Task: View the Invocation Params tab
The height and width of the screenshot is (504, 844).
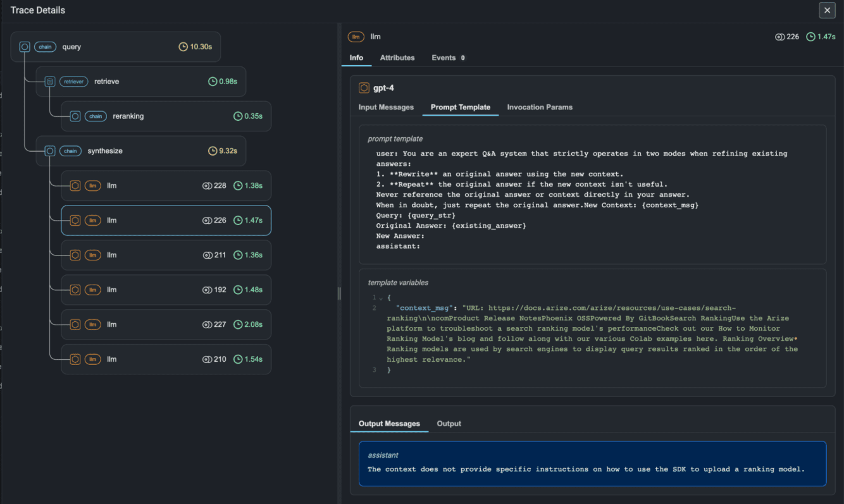Action: (540, 108)
